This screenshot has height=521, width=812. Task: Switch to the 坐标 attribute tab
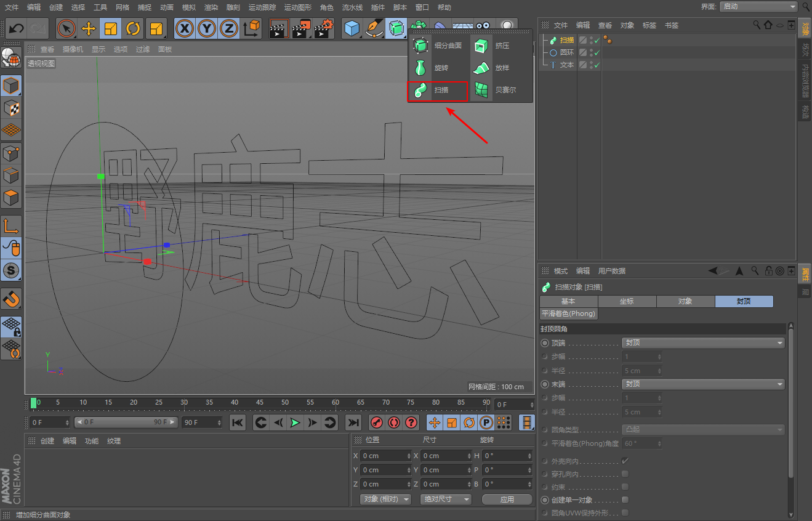tap(627, 302)
